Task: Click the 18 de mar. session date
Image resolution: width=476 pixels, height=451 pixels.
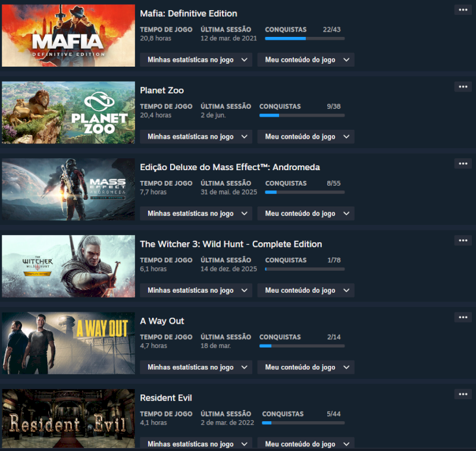Action: pyautogui.click(x=215, y=346)
